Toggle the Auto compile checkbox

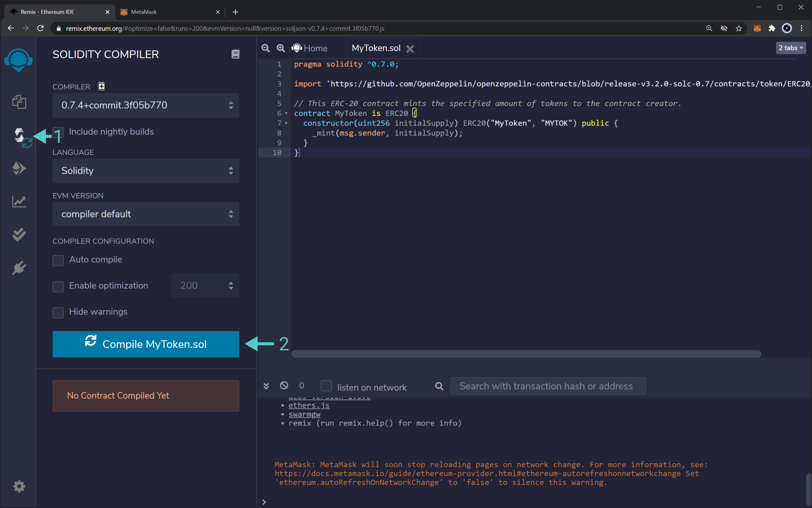pos(58,259)
